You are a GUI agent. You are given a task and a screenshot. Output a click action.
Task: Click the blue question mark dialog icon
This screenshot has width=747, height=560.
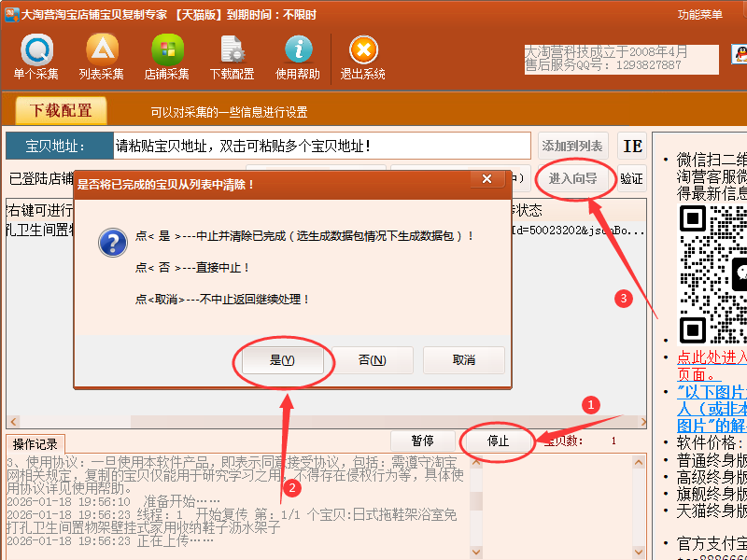[113, 244]
